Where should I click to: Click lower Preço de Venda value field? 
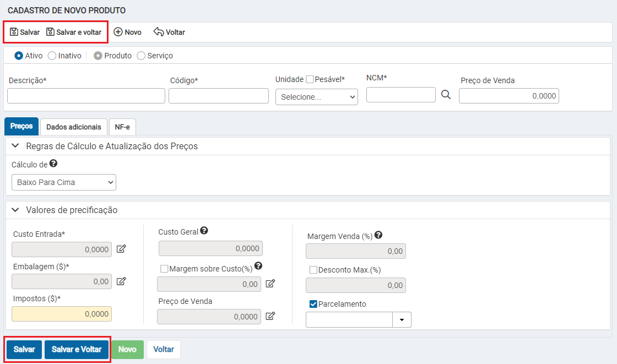pyautogui.click(x=209, y=317)
